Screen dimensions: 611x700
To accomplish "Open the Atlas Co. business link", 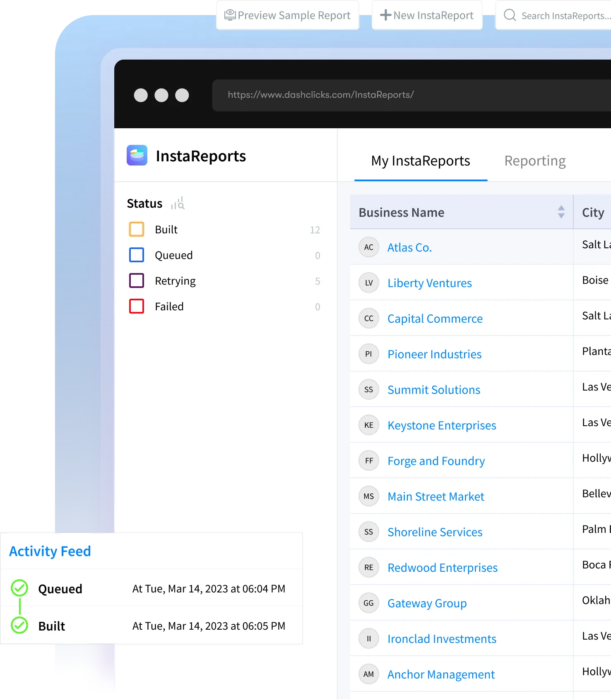I will click(x=410, y=247).
